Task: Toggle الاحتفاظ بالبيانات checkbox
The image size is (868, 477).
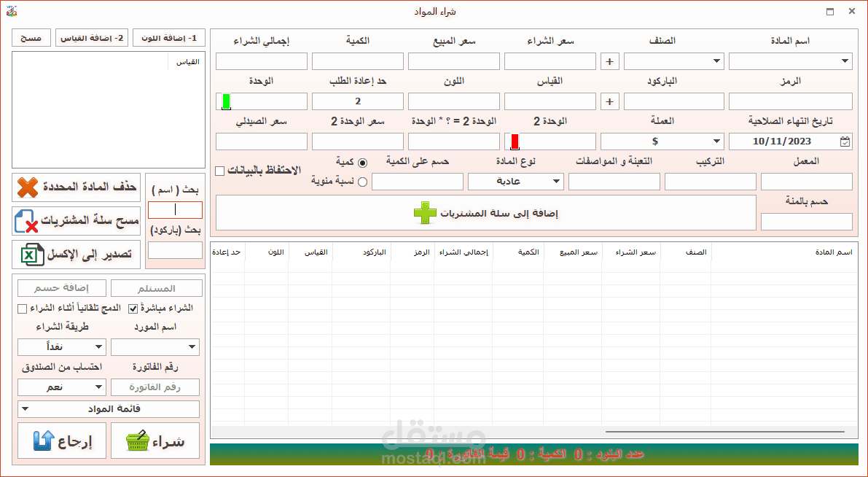Action: click(x=220, y=171)
